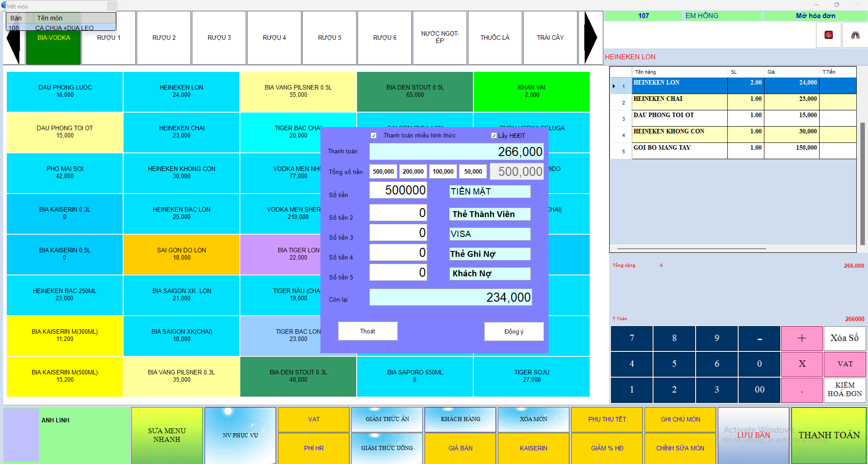868x464 pixels.
Task: Open the RƯỢU 2 category tab
Action: pos(164,38)
